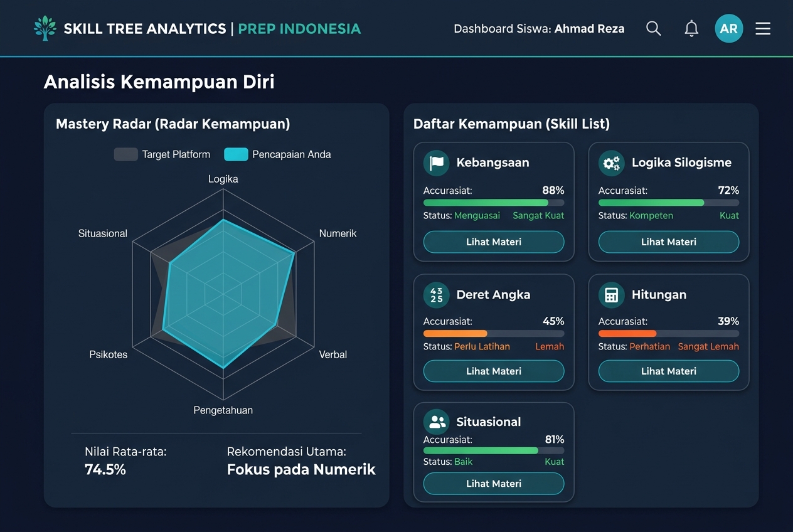Image resolution: width=793 pixels, height=532 pixels.
Task: Click the Fokus pada Numerik recommendation
Action: [x=301, y=469]
